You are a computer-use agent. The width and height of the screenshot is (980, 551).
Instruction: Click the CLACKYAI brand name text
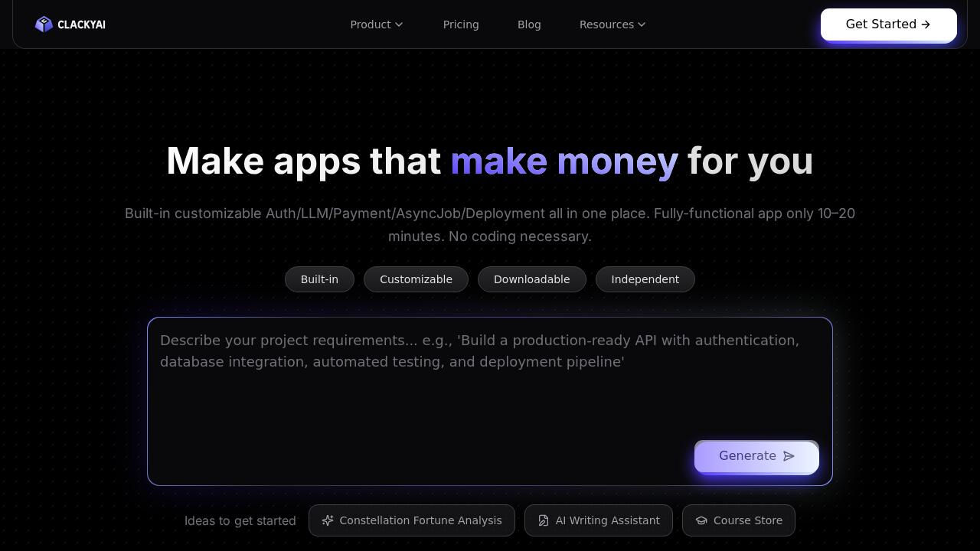pos(81,24)
